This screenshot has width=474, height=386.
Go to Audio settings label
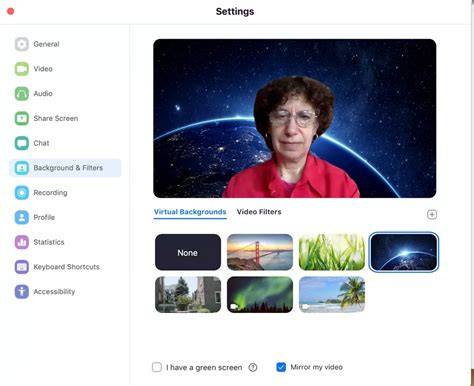point(43,93)
